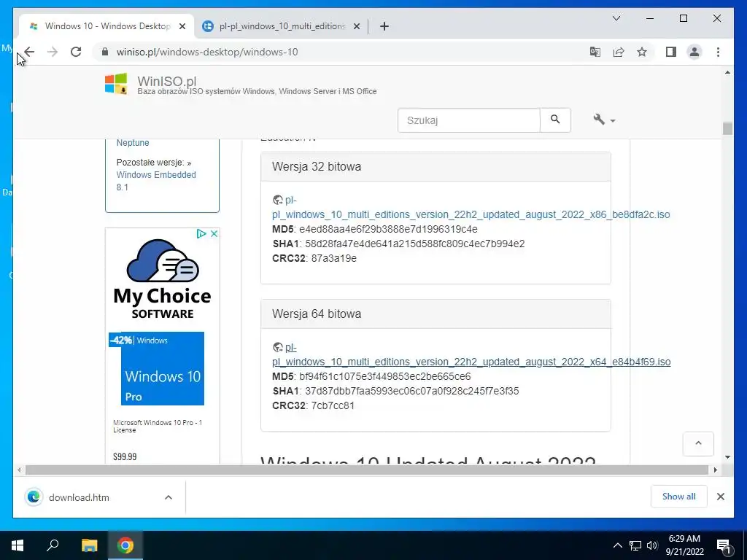This screenshot has height=560, width=747.
Task: Click MD5 hash e4ed88aa4e6f29b3888e7d1996319c4e
Action: tap(388, 229)
